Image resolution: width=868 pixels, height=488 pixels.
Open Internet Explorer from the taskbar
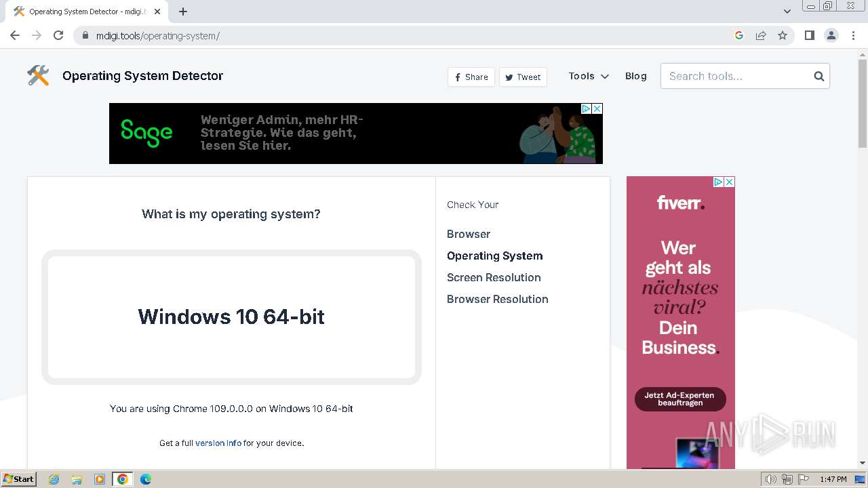click(54, 479)
